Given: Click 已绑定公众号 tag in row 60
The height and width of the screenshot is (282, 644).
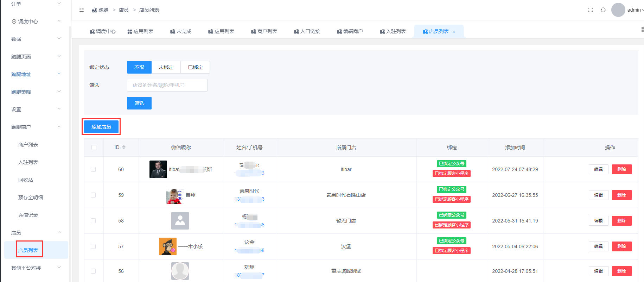Looking at the screenshot, I should (x=452, y=164).
